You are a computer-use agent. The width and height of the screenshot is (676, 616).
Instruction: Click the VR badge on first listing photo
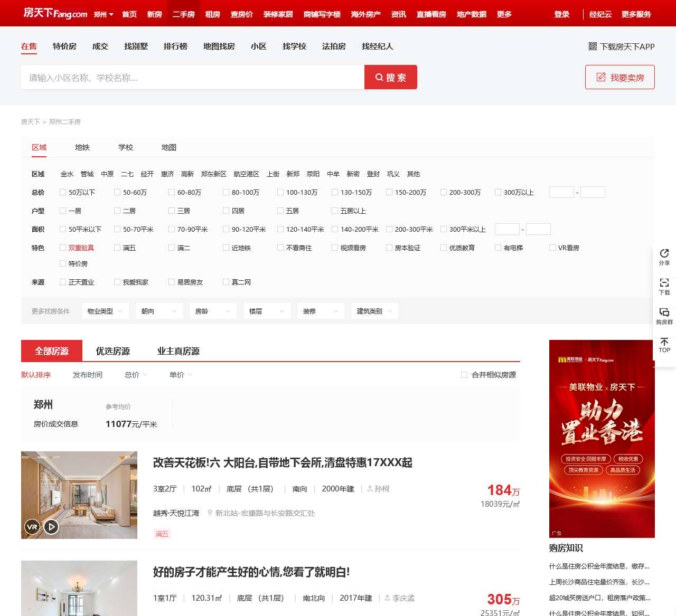(x=32, y=526)
